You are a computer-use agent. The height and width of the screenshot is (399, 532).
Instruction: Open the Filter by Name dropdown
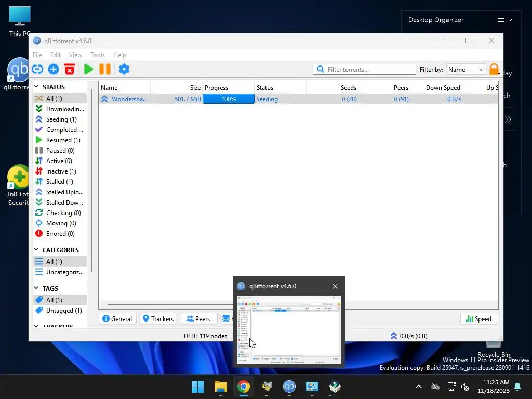(466, 69)
